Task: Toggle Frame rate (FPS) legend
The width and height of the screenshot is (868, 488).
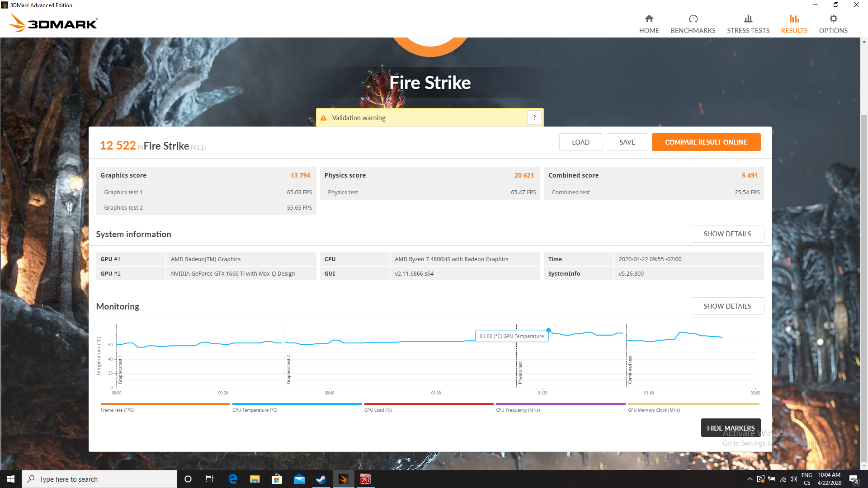Action: point(165,407)
